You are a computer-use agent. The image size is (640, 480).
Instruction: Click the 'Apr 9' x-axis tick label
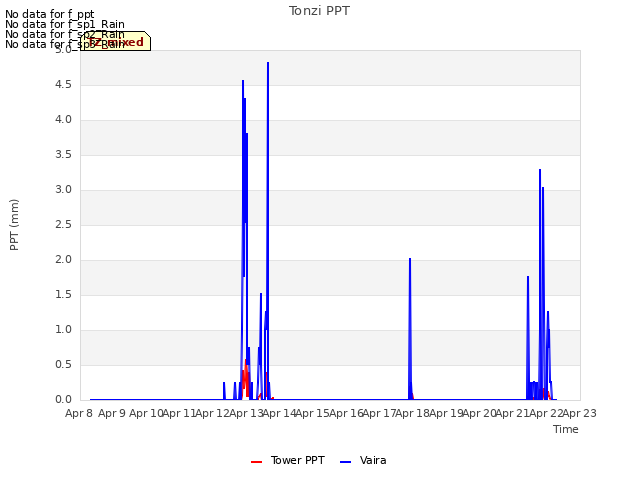(x=112, y=413)
